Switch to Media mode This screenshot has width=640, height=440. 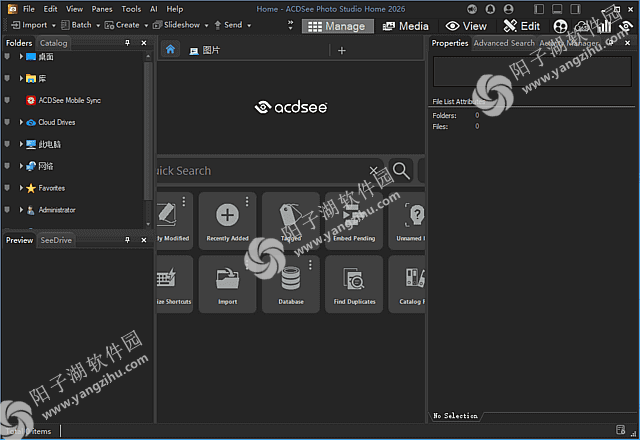(x=406, y=26)
